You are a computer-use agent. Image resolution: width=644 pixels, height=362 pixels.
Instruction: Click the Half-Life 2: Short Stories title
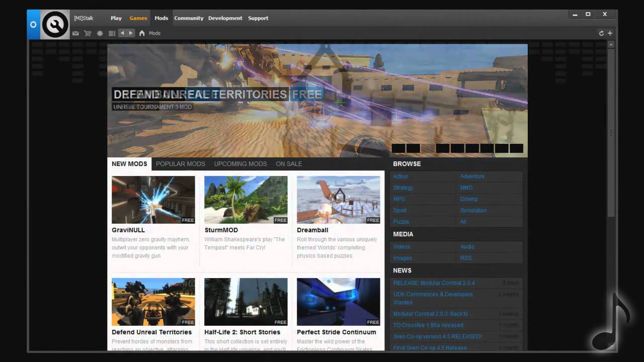243,332
